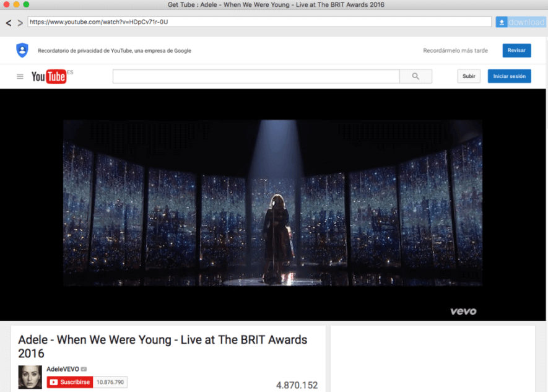Click the video player to play

click(x=272, y=205)
